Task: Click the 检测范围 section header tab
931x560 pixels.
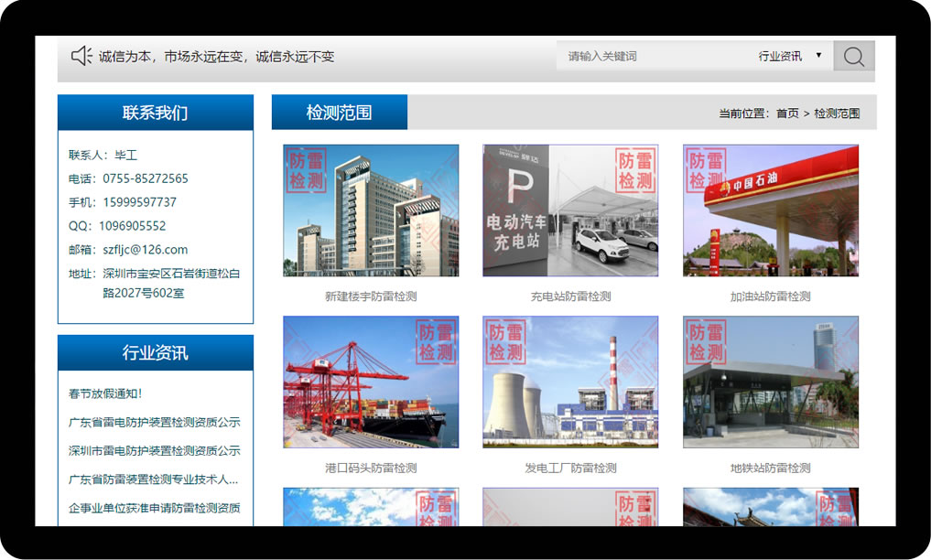Action: [x=340, y=113]
